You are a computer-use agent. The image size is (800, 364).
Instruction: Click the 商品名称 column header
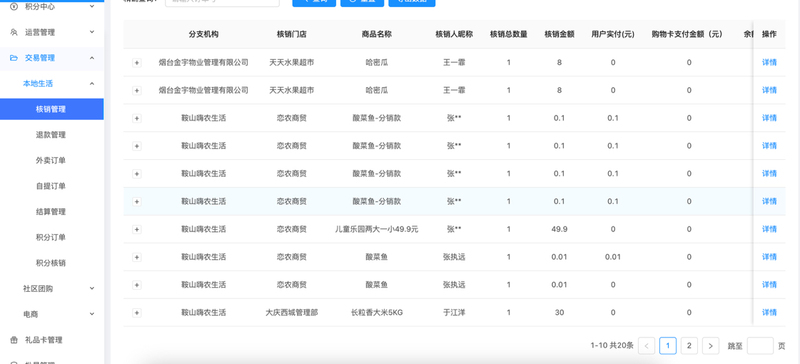click(377, 34)
